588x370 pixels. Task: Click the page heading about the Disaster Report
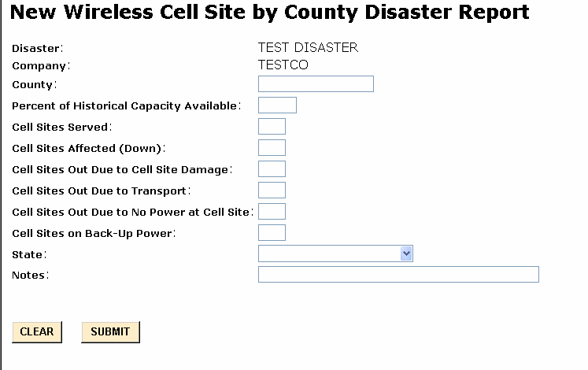pyautogui.click(x=269, y=13)
